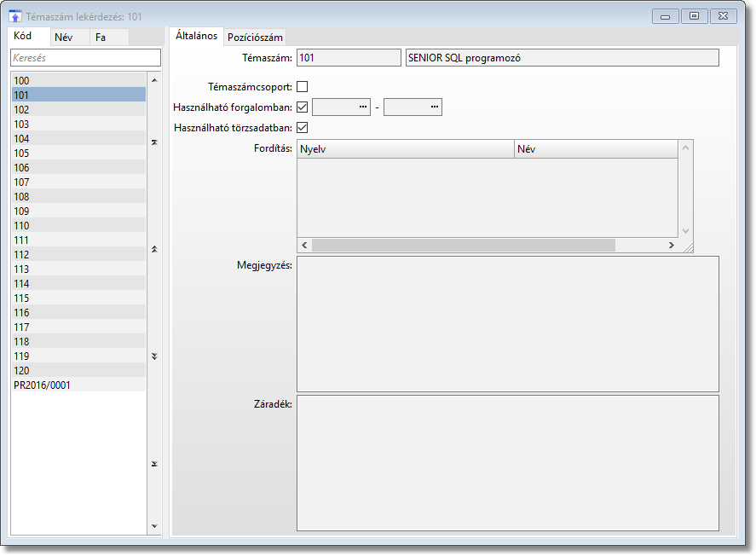Open the Fa tree view tab
This screenshot has height=556, width=756.
pos(101,38)
